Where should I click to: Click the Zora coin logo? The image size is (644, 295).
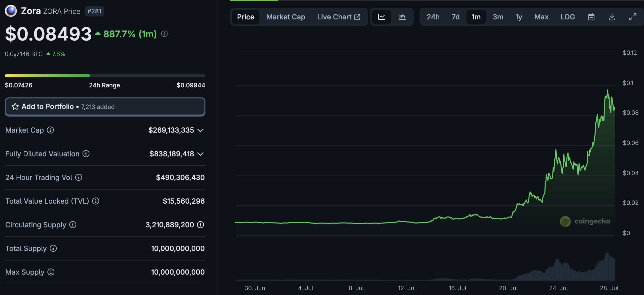pos(10,11)
